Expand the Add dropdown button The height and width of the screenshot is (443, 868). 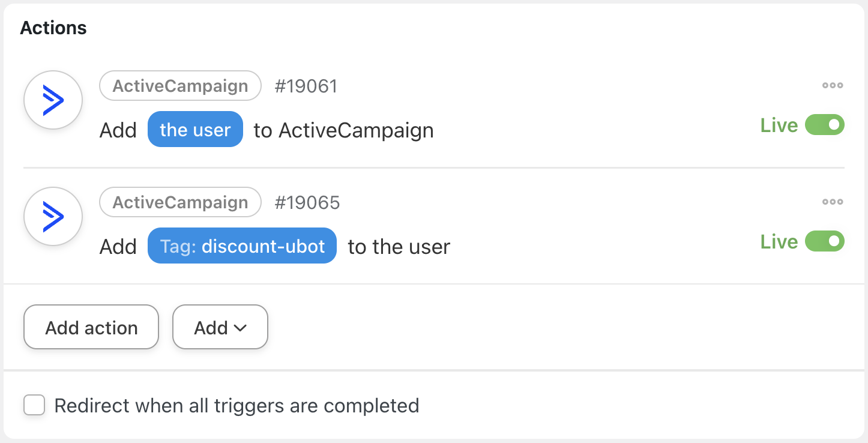tap(220, 328)
